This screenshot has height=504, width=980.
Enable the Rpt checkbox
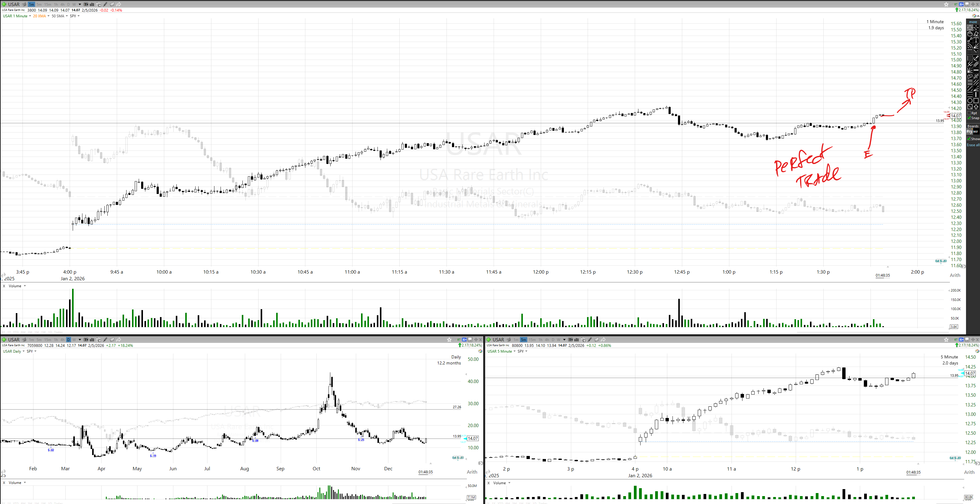point(969,113)
